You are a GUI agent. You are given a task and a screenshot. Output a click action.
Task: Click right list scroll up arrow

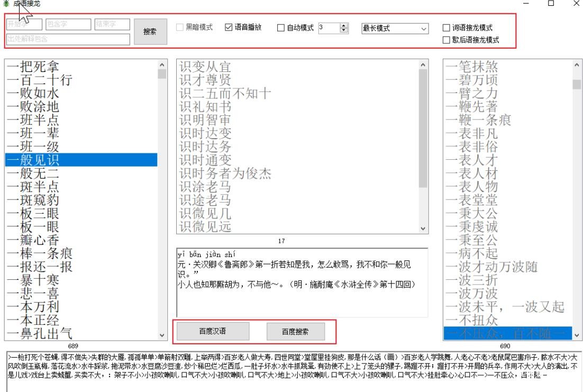[x=577, y=65]
